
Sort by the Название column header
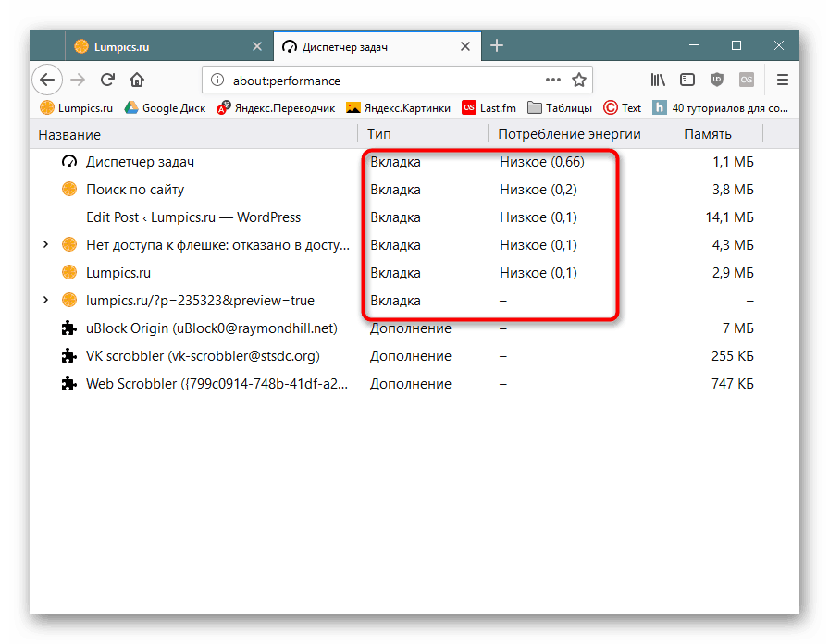[x=193, y=134]
